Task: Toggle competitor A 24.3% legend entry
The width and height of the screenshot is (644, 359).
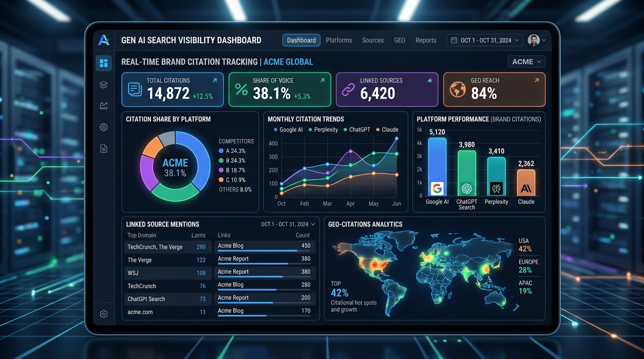Action: 232,151
